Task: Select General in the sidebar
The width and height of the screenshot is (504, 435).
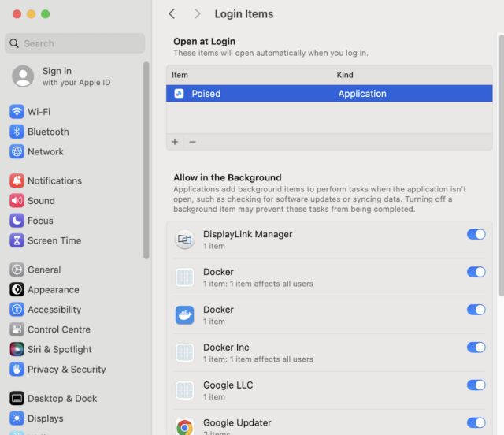Action: coord(44,270)
